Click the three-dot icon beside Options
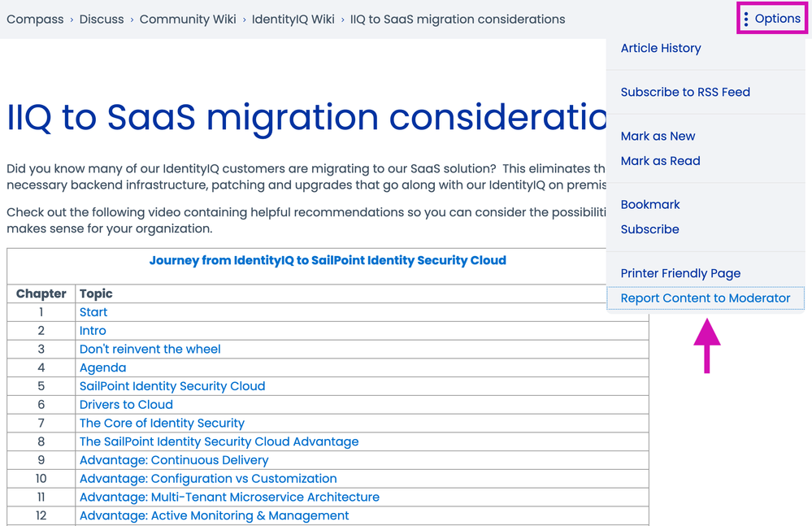Viewport: 812px width, 526px height. click(746, 19)
